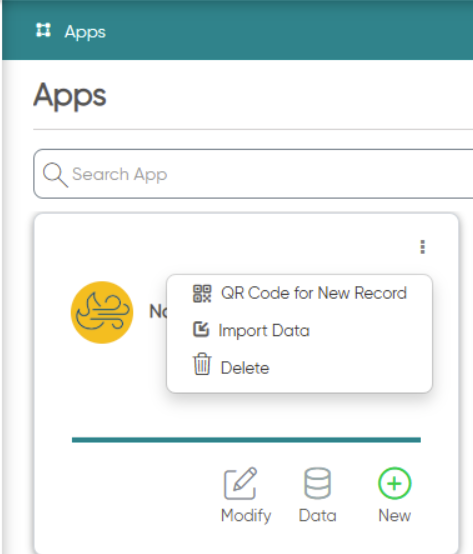Screen dimensions: 473x554
Task: Click the import arrow icon in menu
Action: [x=201, y=329]
